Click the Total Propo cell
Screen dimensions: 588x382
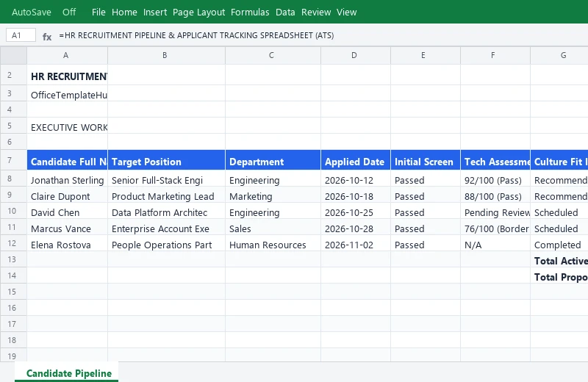pos(559,275)
